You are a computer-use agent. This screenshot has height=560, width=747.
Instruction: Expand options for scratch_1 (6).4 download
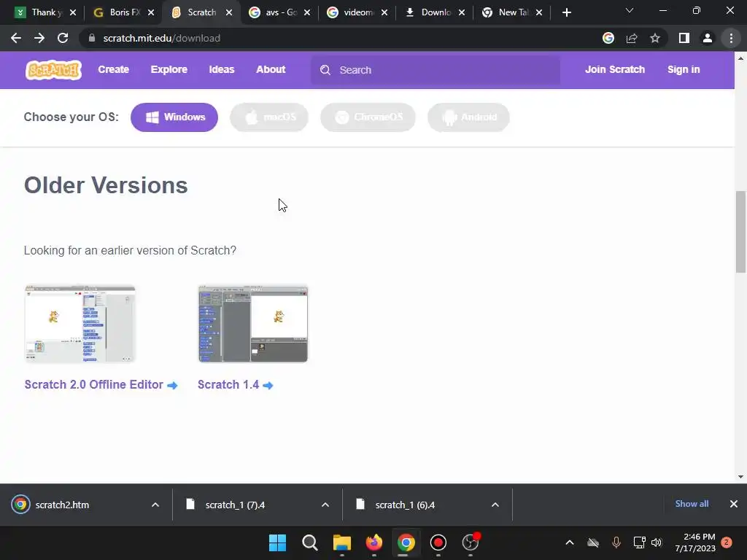click(x=495, y=505)
